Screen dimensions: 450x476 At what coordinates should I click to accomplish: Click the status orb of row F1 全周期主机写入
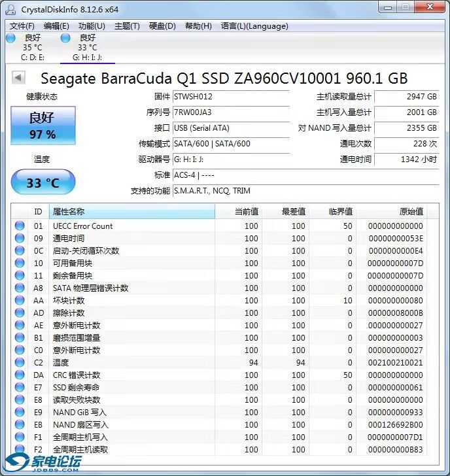pyautogui.click(x=20, y=437)
